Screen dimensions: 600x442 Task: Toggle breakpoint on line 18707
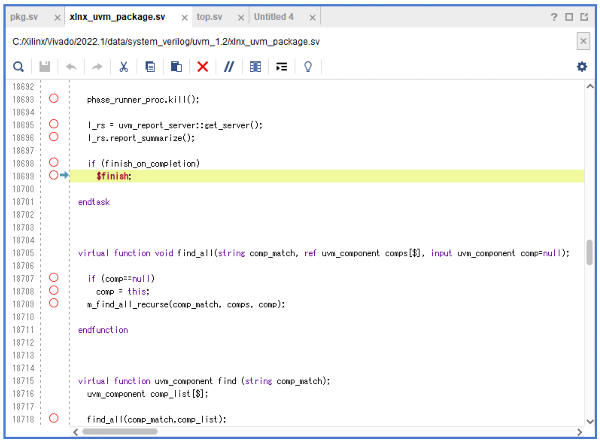click(54, 277)
